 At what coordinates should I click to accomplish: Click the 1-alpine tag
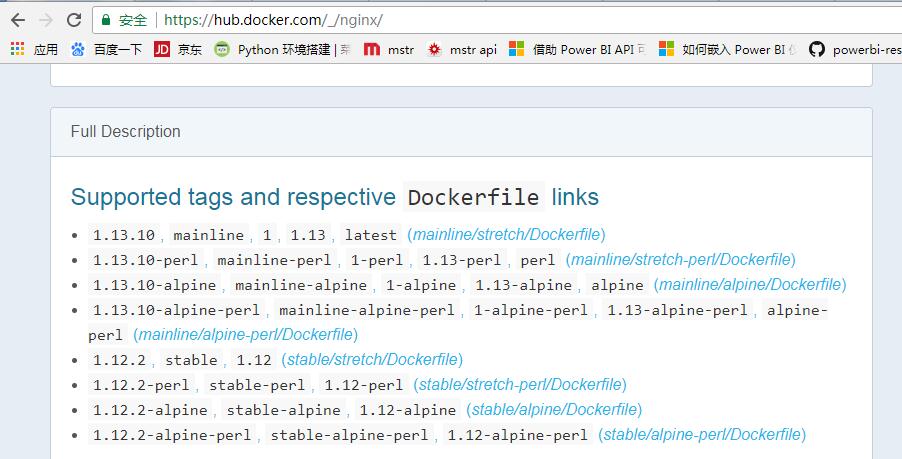(422, 285)
